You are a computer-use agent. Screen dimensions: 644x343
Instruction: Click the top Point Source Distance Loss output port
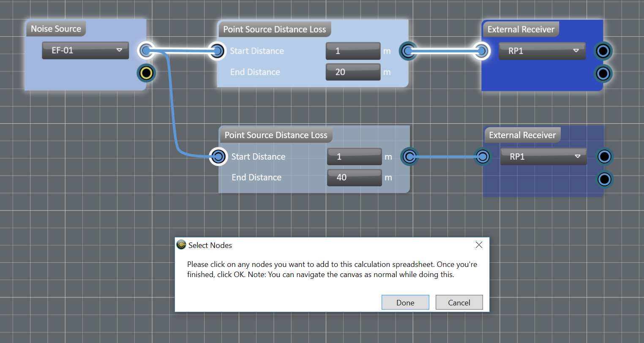408,51
